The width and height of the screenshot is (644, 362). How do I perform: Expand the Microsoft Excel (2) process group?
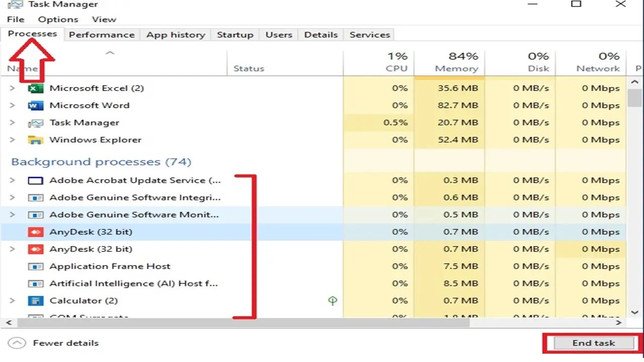(13, 88)
